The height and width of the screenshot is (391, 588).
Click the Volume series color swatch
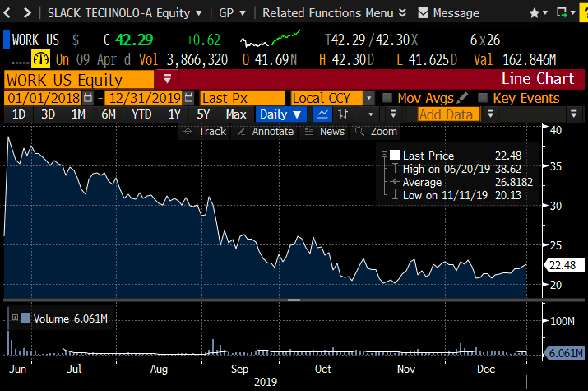[25, 318]
